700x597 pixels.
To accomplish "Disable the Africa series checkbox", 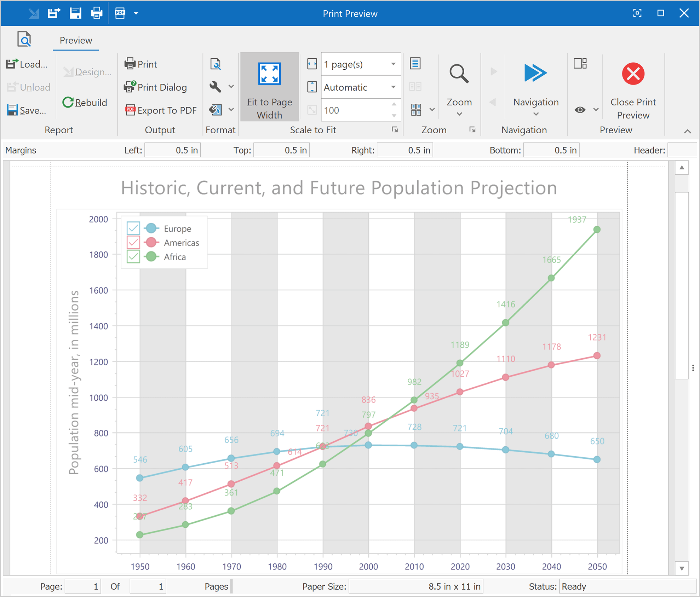I will click(x=133, y=256).
